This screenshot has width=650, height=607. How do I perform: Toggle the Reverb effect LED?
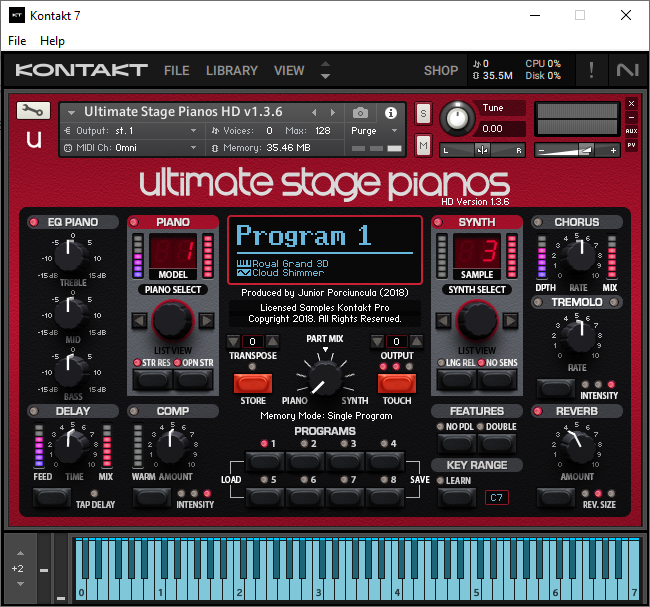538,411
